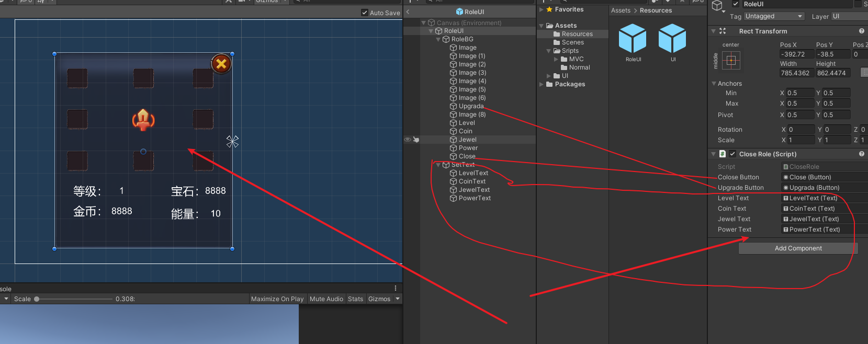
Task: Select PowerText in Hierarchy
Action: pyautogui.click(x=475, y=198)
